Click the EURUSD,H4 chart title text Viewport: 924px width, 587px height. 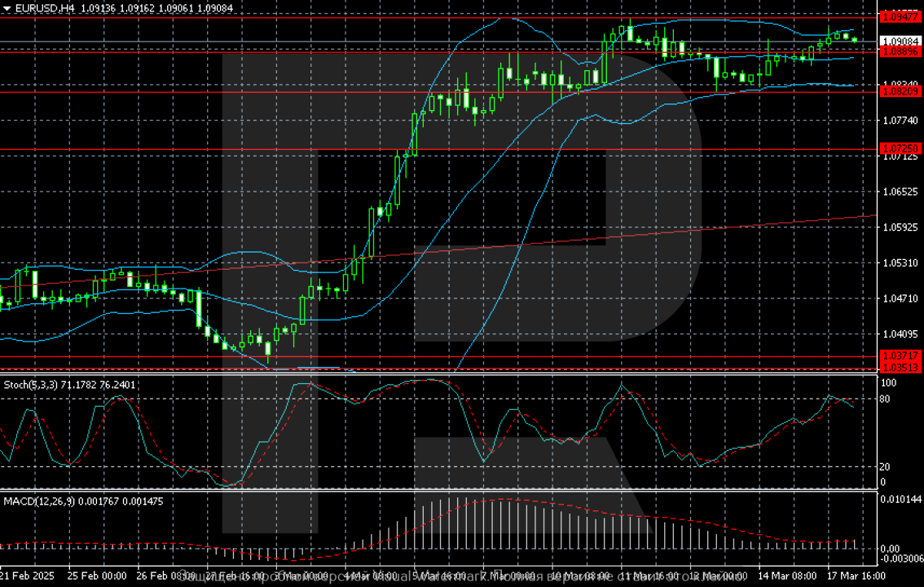(x=42, y=8)
